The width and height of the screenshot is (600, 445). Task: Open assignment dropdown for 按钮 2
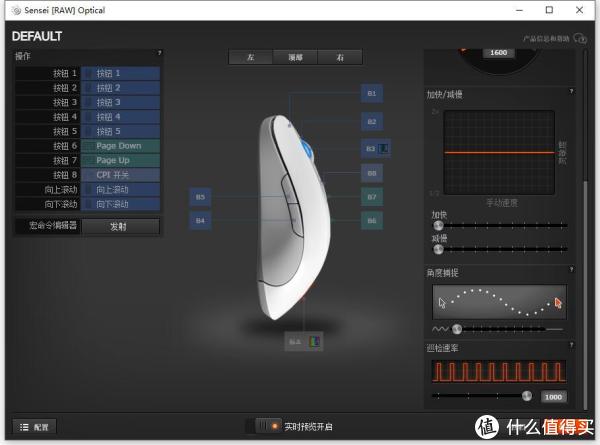pyautogui.click(x=121, y=88)
